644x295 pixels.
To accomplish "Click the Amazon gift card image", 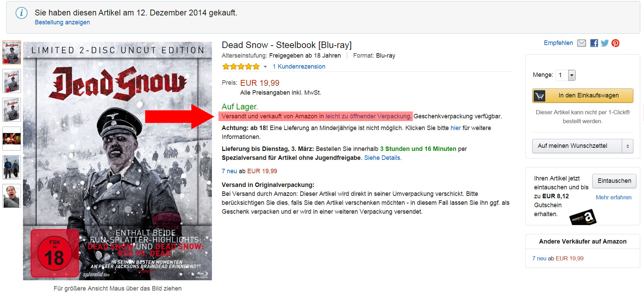I will 583,217.
